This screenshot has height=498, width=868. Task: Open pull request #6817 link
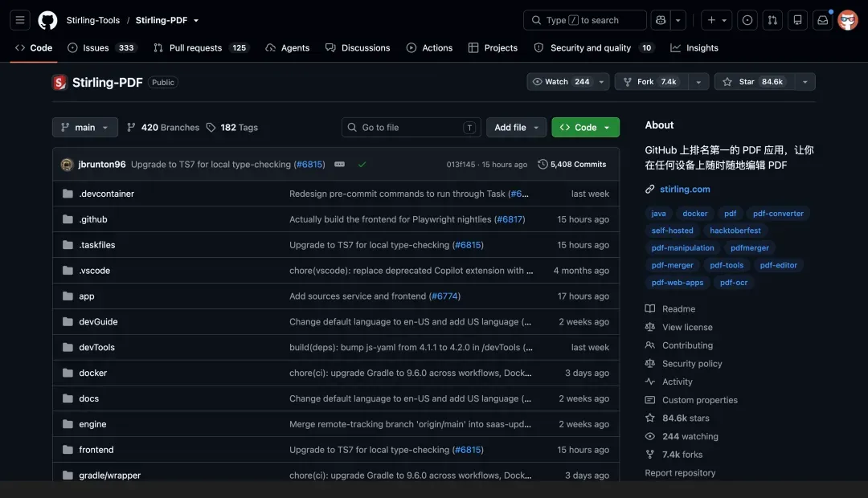[x=510, y=219]
